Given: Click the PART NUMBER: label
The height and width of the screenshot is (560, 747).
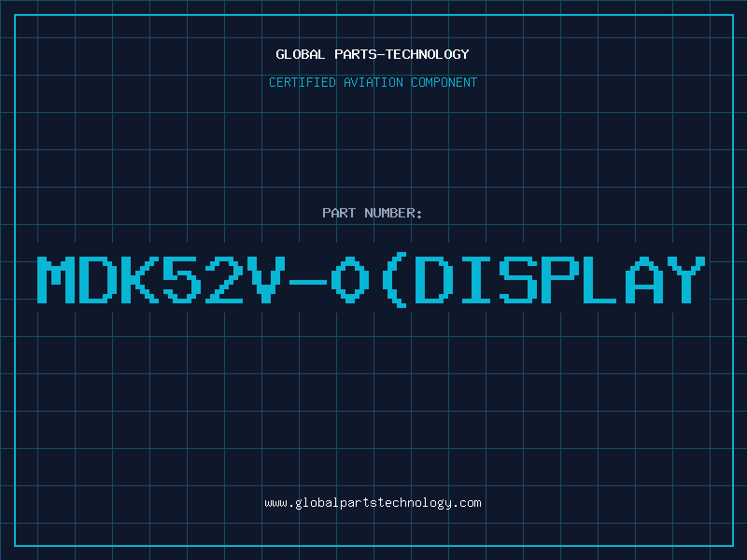Looking at the screenshot, I should [x=373, y=213].
